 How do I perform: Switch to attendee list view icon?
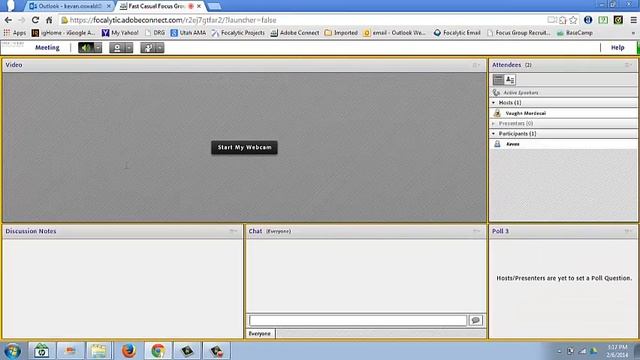(x=498, y=80)
